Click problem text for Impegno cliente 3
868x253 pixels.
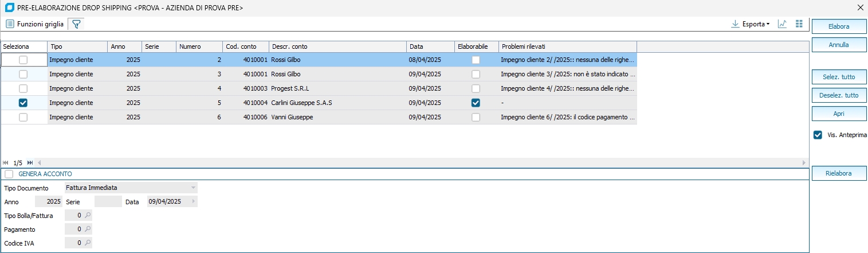click(x=568, y=74)
